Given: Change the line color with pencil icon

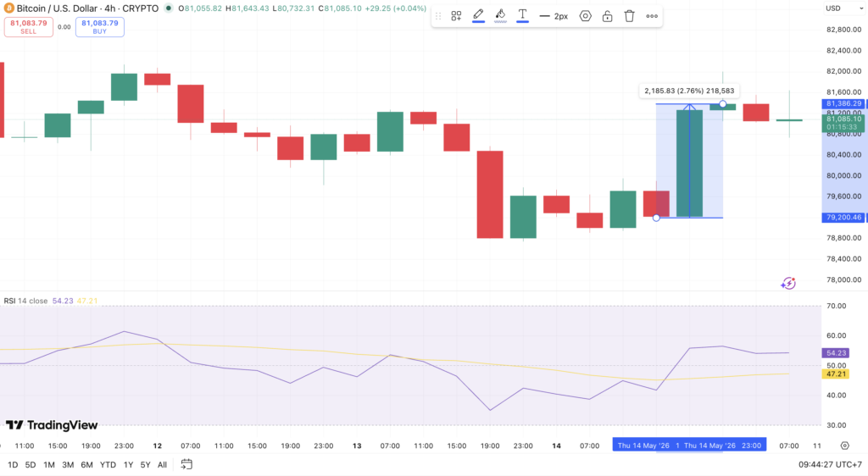Looking at the screenshot, I should coord(478,15).
